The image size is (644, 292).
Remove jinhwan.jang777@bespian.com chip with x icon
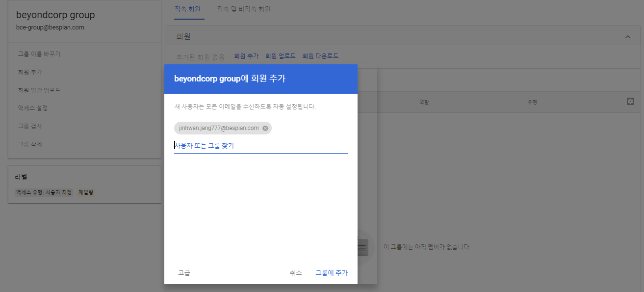pos(265,128)
